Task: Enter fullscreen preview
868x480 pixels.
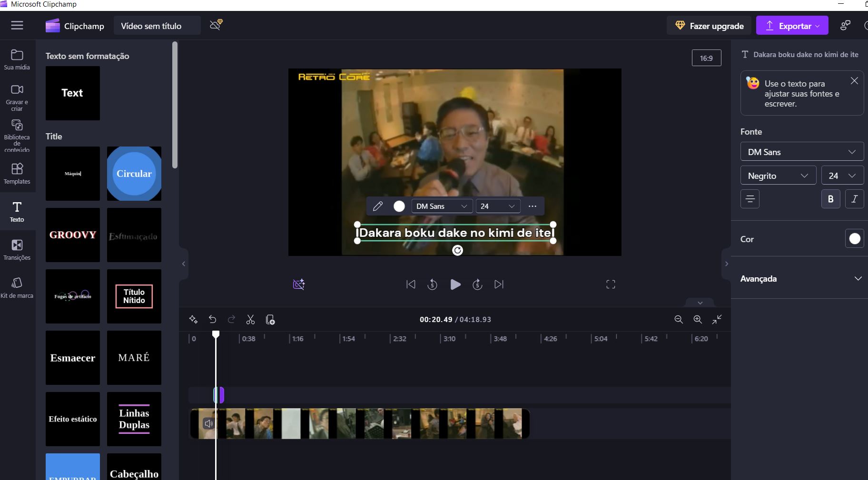Action: [611, 284]
